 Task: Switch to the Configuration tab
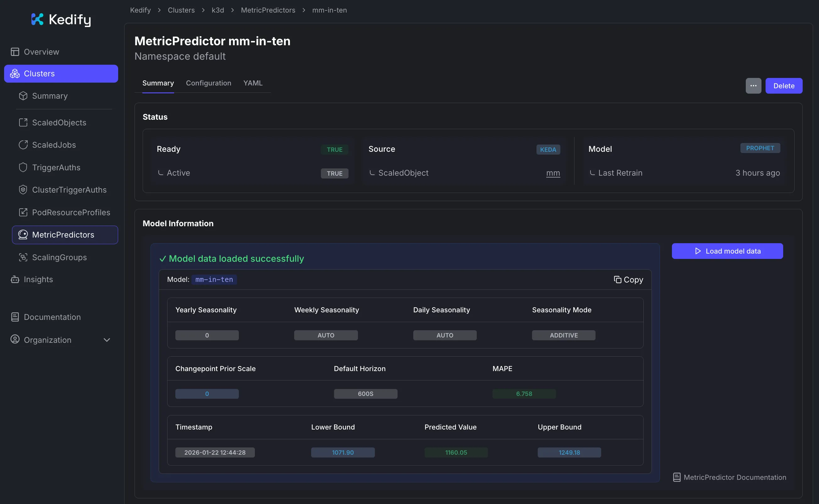coord(208,83)
